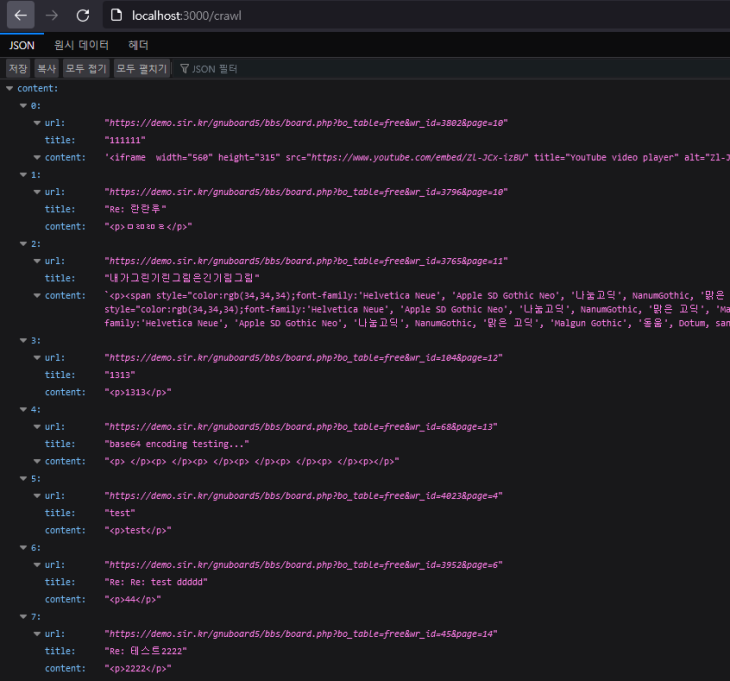The width and height of the screenshot is (730, 681).
Task: Click the JSON filter funnel icon
Action: pyautogui.click(x=184, y=69)
